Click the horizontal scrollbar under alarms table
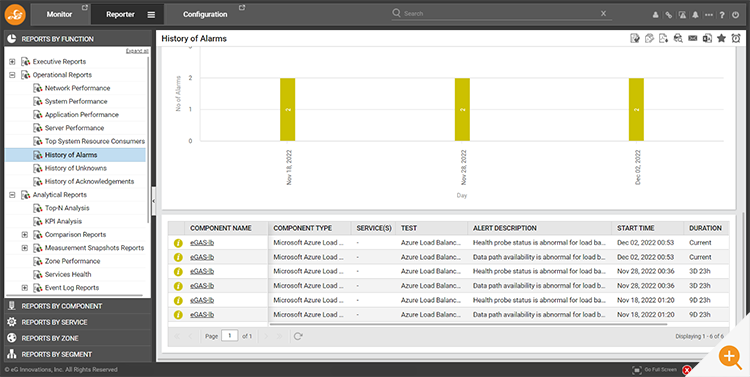The image size is (750, 377). (x=468, y=324)
